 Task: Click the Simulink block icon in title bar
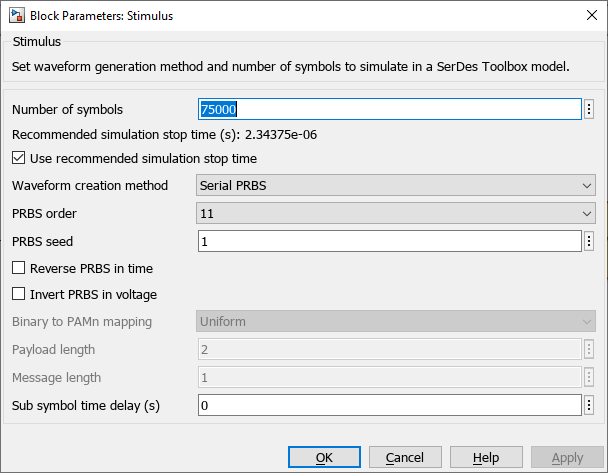click(17, 16)
